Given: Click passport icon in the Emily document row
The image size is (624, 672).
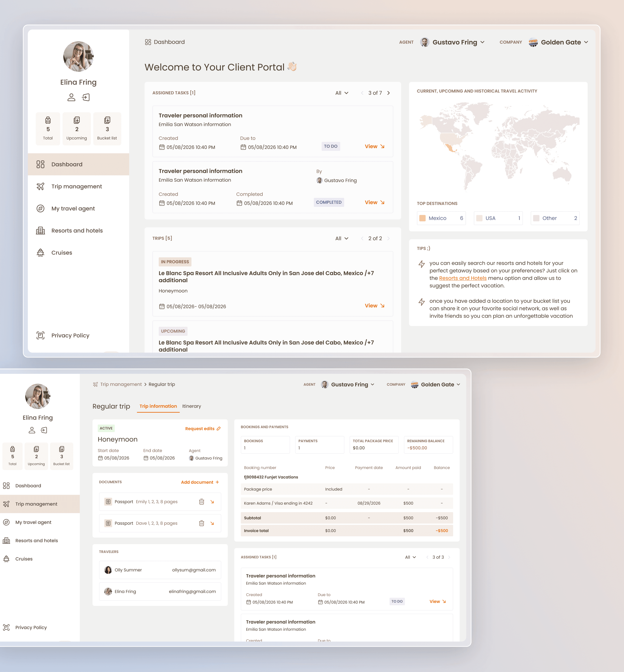Looking at the screenshot, I should pos(108,502).
